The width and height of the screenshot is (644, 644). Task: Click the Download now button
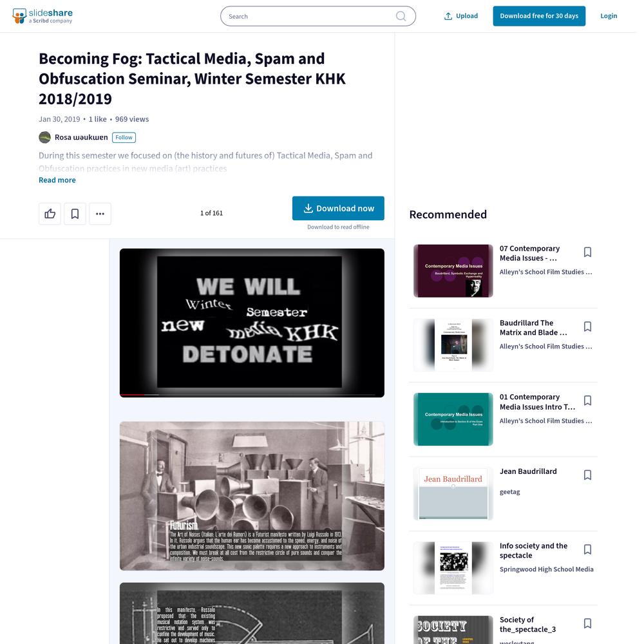(338, 208)
